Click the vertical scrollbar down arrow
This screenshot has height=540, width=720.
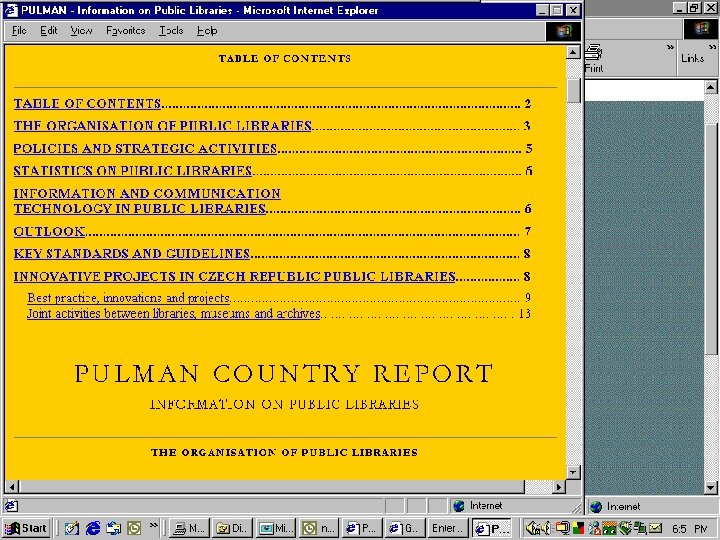click(573, 472)
